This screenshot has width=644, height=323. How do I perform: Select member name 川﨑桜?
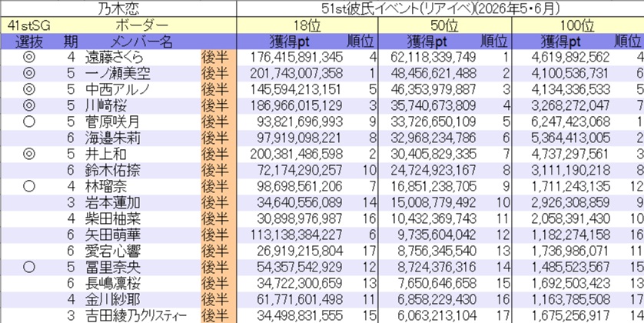tap(106, 105)
